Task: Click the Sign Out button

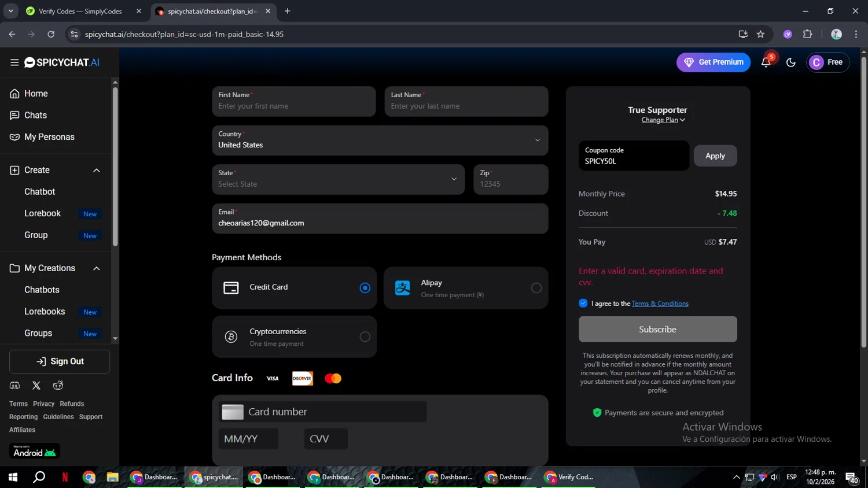Action: point(60,361)
